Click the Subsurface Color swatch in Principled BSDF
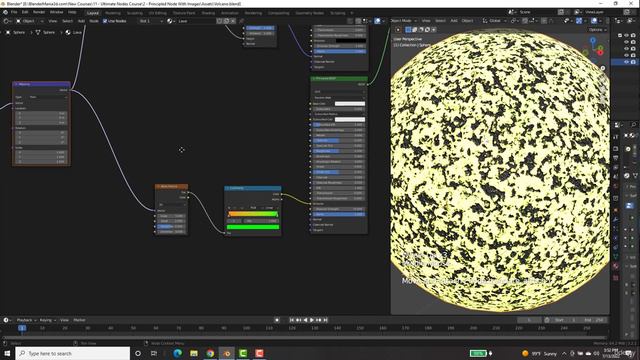The width and height of the screenshot is (640, 360). (x=350, y=120)
